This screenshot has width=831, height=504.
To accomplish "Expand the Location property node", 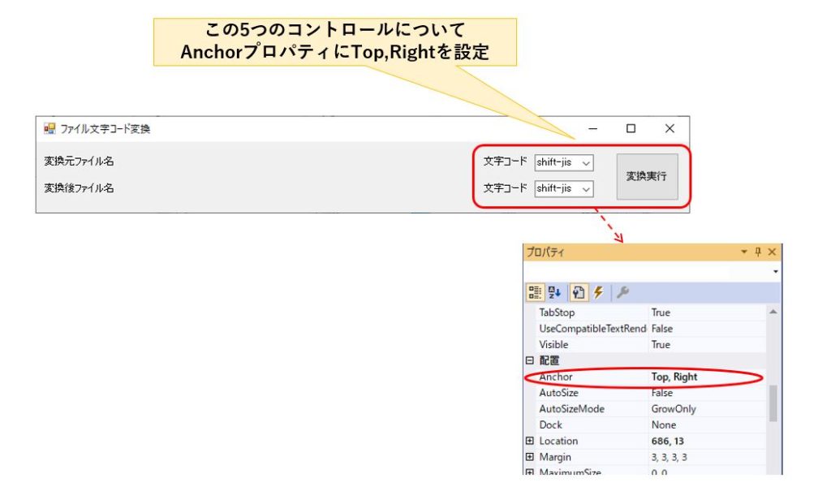I will [x=529, y=441].
